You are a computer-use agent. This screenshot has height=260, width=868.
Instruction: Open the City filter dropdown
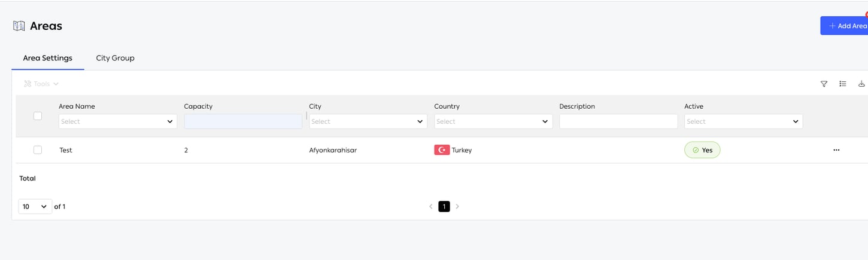click(x=368, y=121)
